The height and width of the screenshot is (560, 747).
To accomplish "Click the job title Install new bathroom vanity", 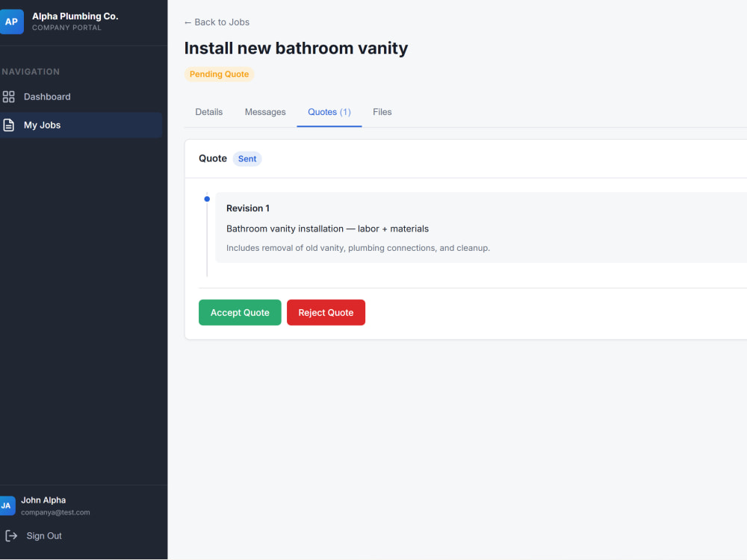I will tap(296, 48).
